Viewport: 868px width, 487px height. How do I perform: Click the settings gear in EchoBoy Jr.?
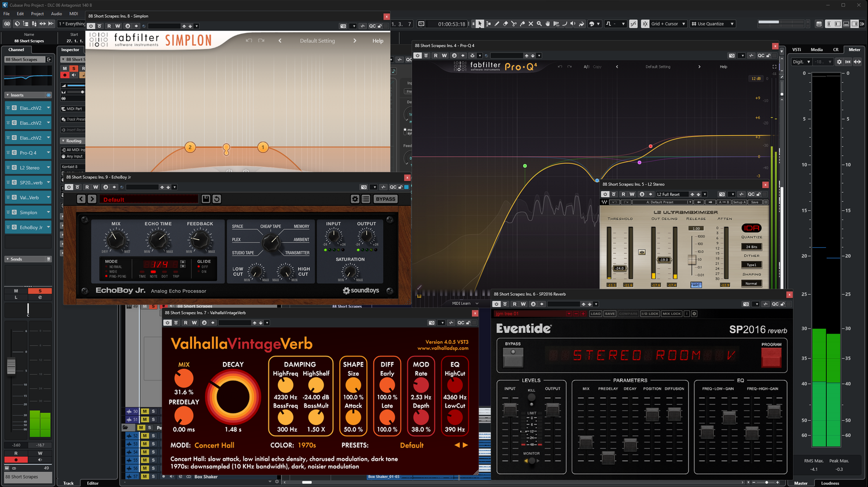pyautogui.click(x=355, y=199)
